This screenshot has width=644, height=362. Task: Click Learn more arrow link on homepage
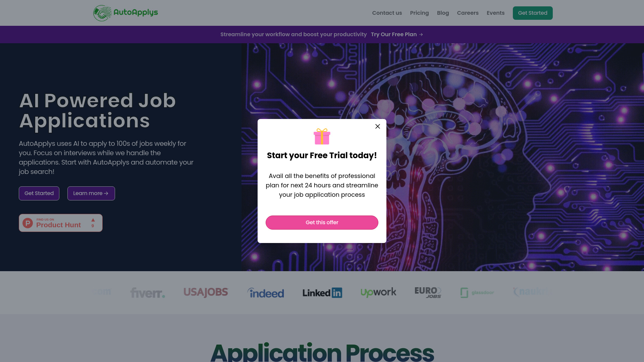point(91,193)
